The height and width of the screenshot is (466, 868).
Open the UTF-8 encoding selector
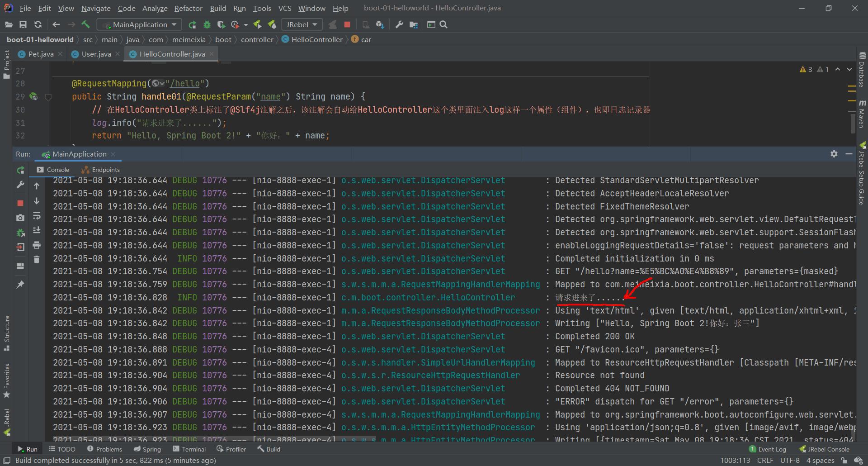coord(790,460)
